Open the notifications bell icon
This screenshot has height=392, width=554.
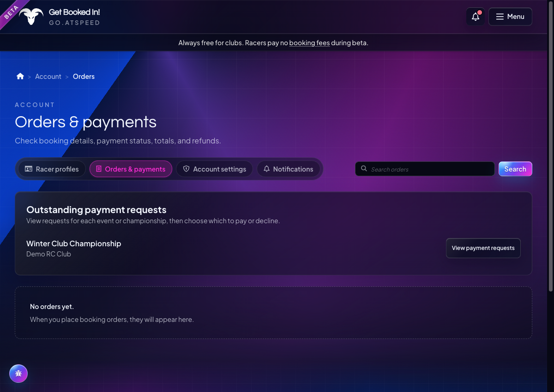(x=476, y=17)
